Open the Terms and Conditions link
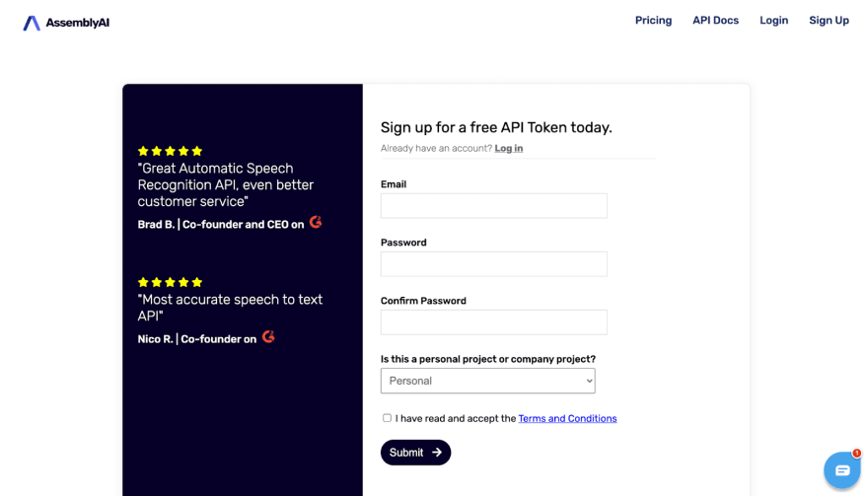The height and width of the screenshot is (496, 868). point(567,419)
